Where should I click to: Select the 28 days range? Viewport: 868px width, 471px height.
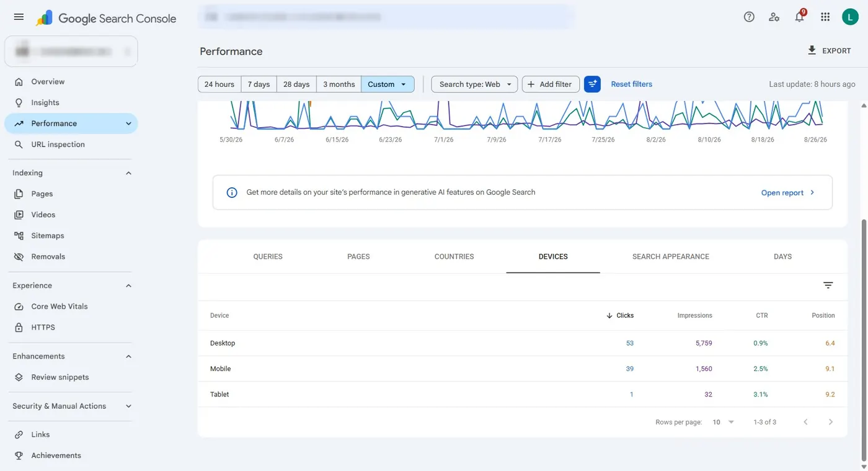pos(296,84)
